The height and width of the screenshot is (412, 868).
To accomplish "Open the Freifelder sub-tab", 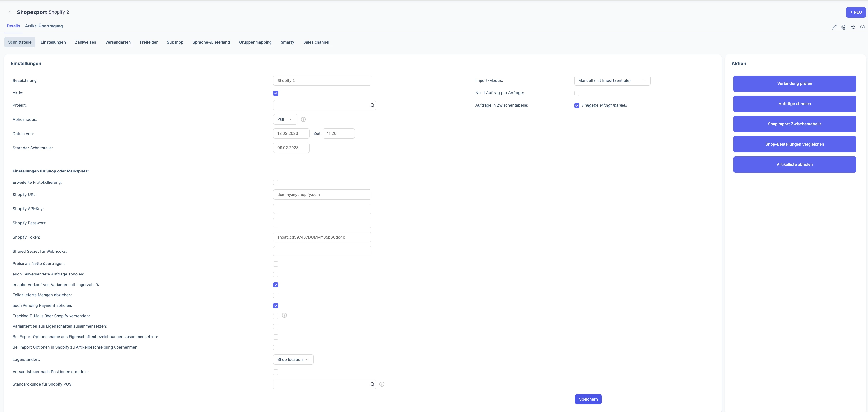I will coord(149,42).
